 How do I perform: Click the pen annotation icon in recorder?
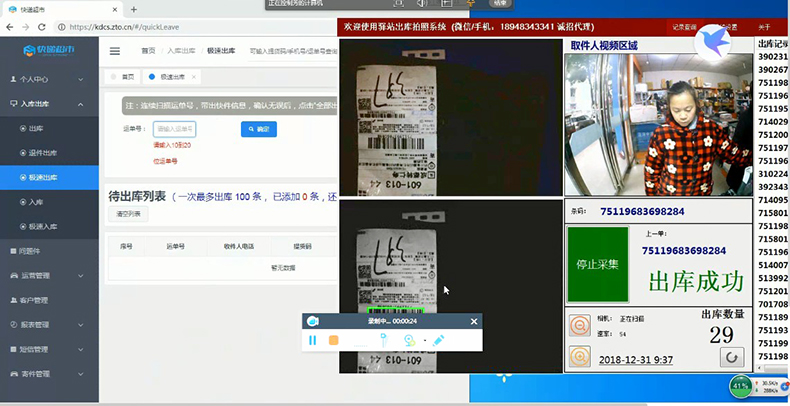pos(438,341)
